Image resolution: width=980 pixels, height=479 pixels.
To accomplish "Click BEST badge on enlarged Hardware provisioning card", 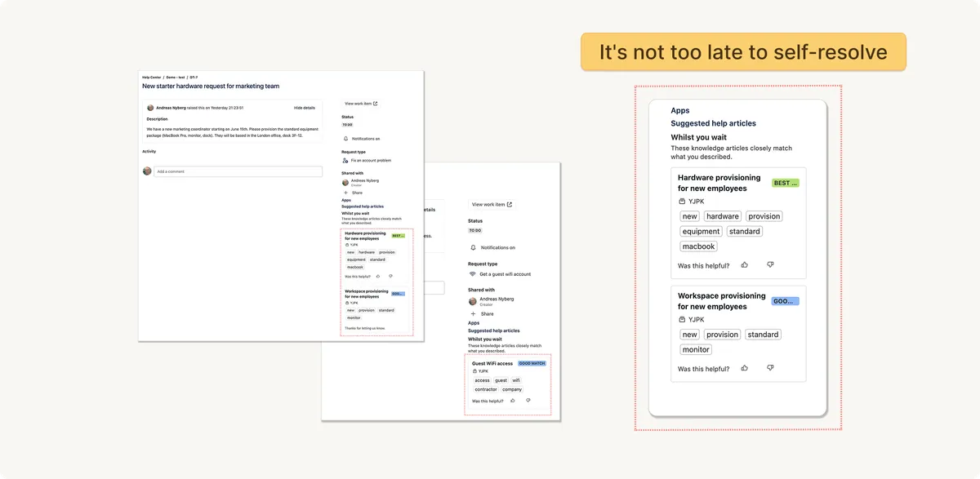I will pyautogui.click(x=785, y=183).
